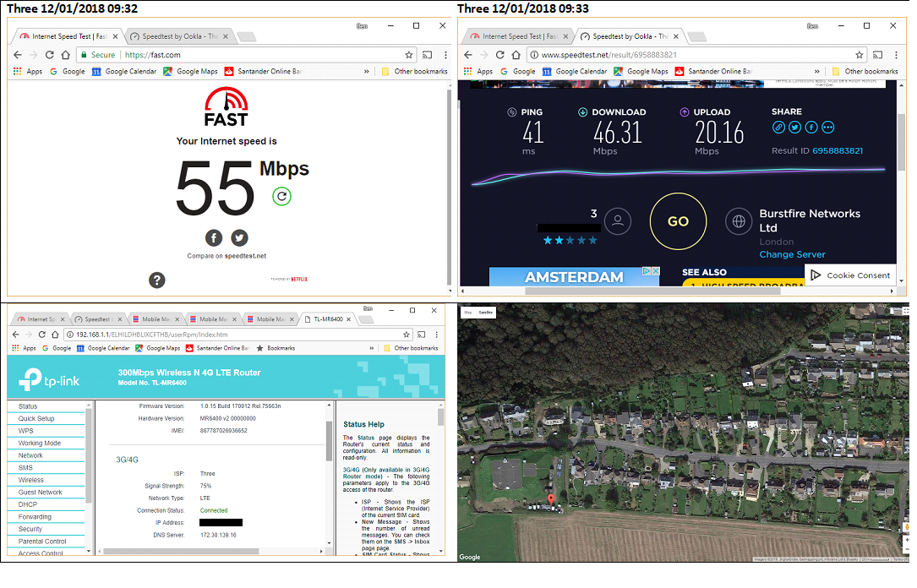Click the green refresh icon beside 55 Mbps
Screen dimensions: 917x588
[x=281, y=197]
